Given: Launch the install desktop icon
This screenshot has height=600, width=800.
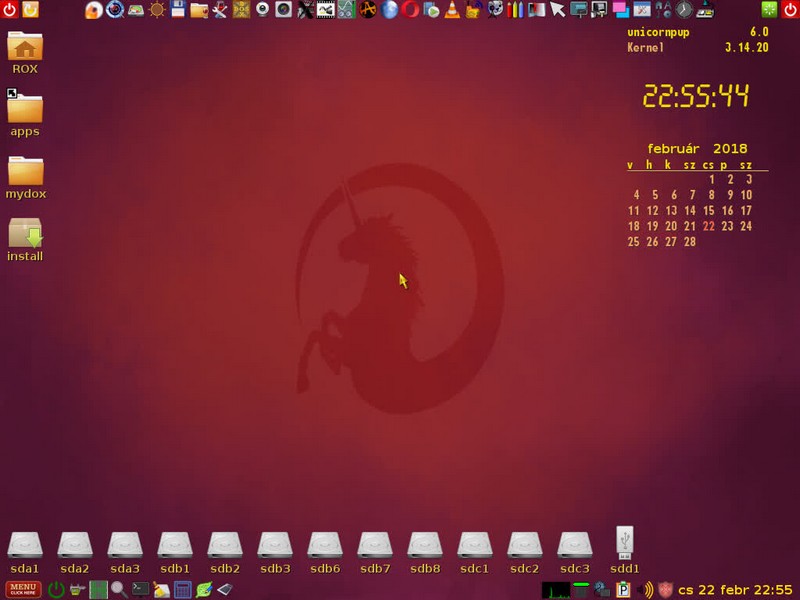Looking at the screenshot, I should click(x=25, y=238).
